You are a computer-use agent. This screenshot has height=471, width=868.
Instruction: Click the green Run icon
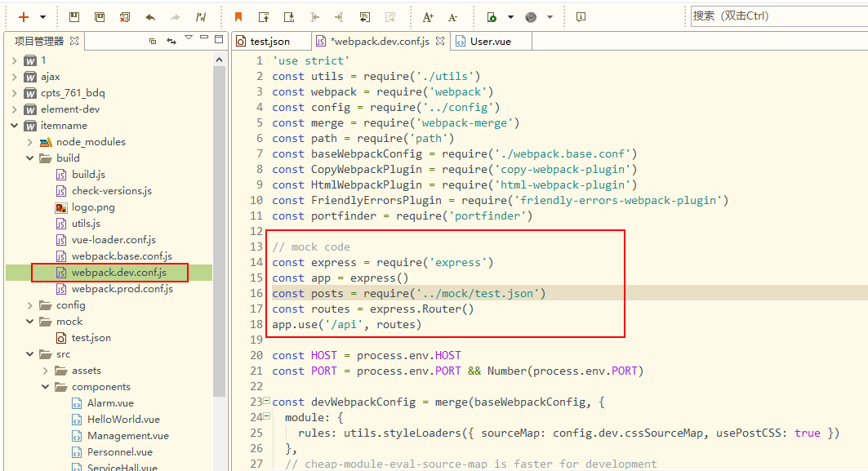(492, 17)
